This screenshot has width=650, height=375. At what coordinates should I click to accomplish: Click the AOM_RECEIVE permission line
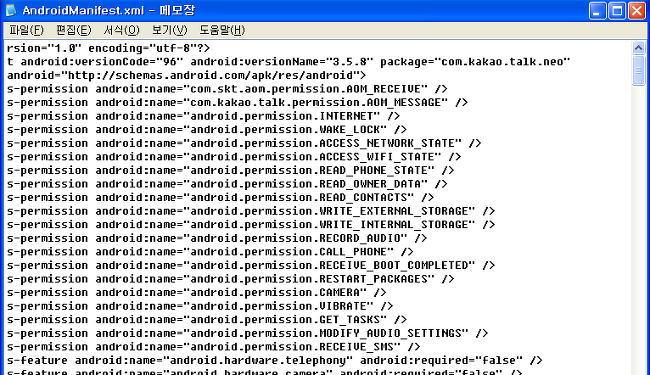click(227, 89)
